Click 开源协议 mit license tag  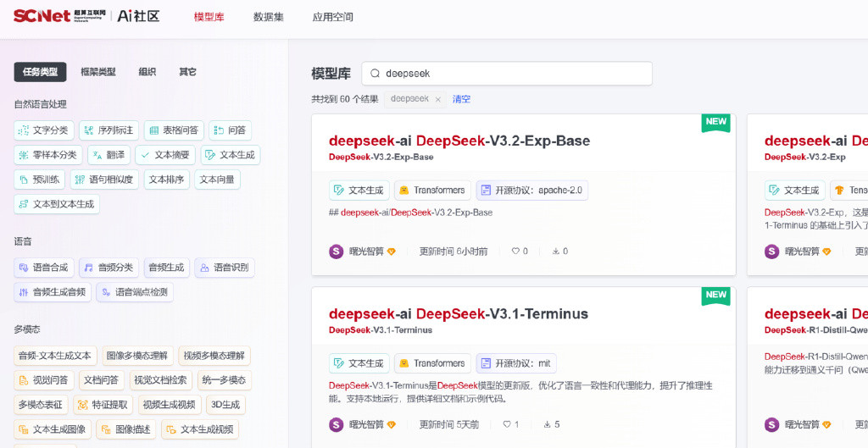(x=516, y=363)
